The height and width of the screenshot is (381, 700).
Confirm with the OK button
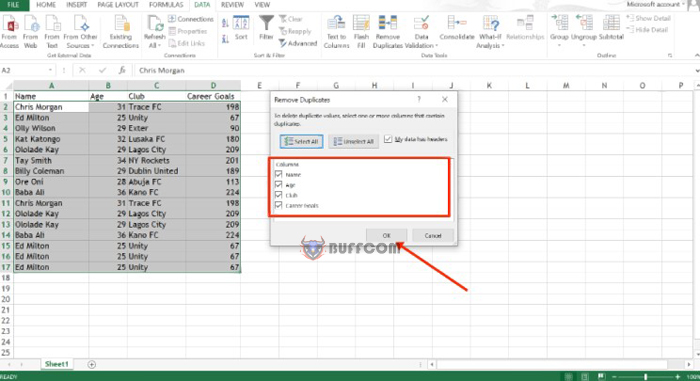[386, 235]
